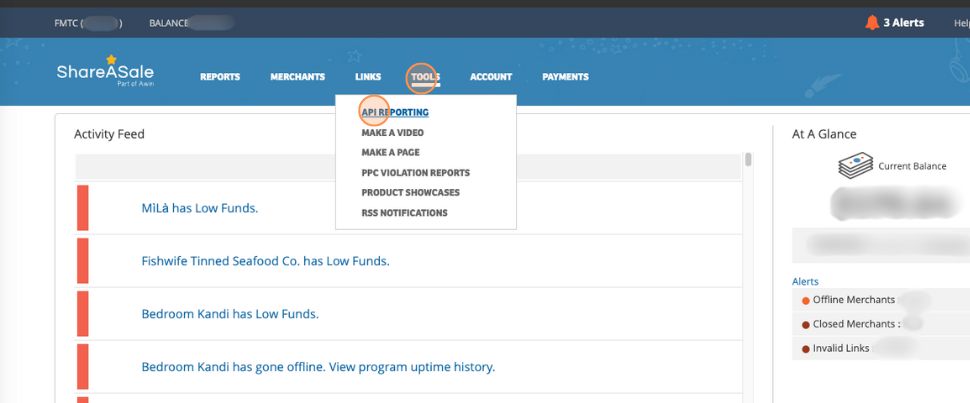Go to Product Showcases

(x=410, y=193)
